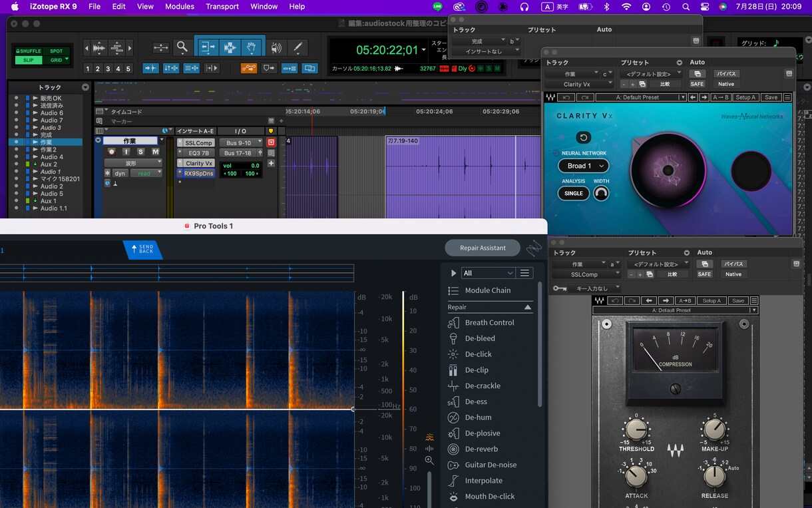
Task: Adjust the THRESHOLD knob on SSLComp
Action: tap(636, 430)
